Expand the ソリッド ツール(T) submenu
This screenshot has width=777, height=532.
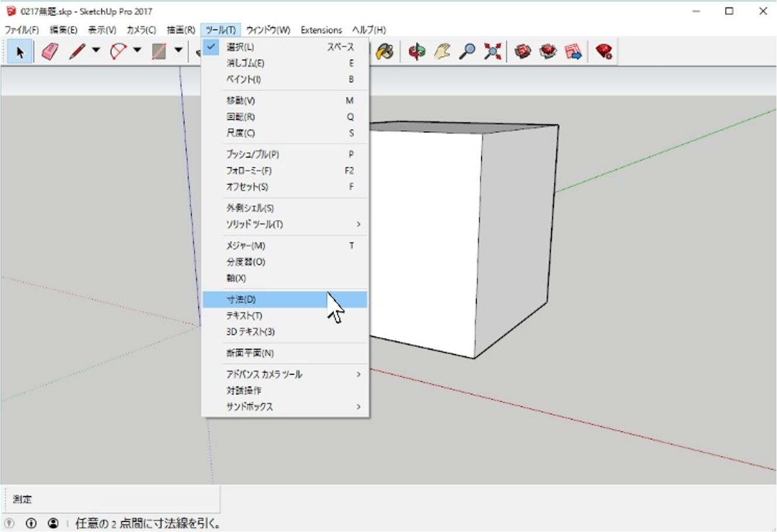click(285, 225)
